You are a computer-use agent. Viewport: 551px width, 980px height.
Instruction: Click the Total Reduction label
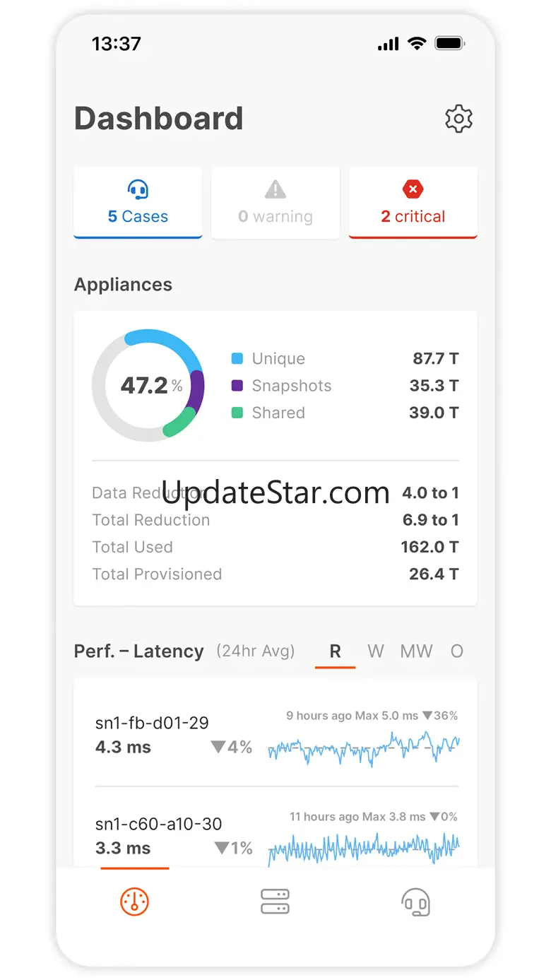tap(151, 520)
